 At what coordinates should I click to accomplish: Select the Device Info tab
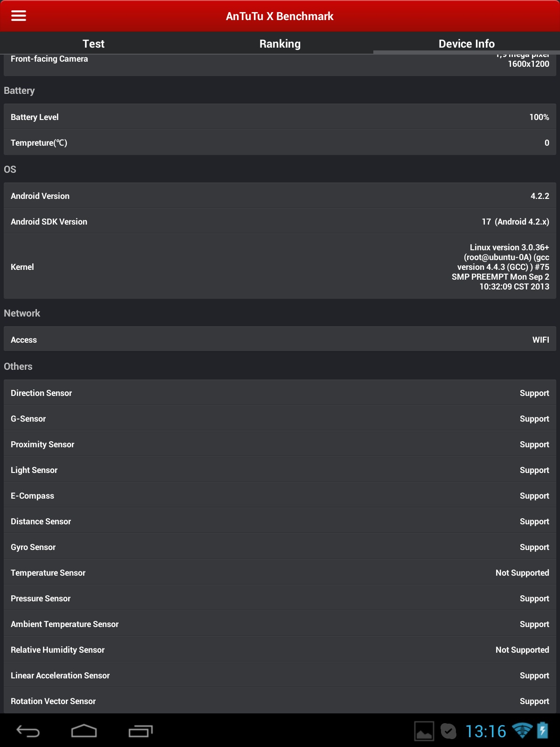pyautogui.click(x=467, y=44)
